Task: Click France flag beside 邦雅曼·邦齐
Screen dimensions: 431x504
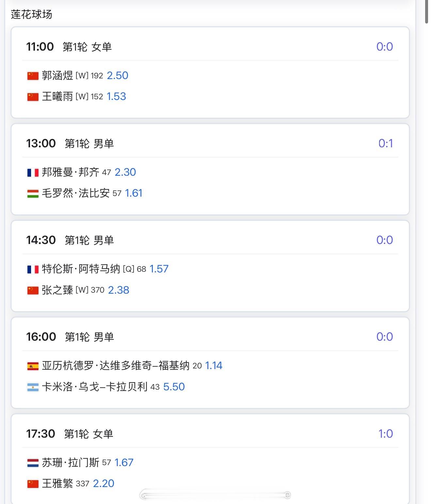Action: pyautogui.click(x=33, y=172)
